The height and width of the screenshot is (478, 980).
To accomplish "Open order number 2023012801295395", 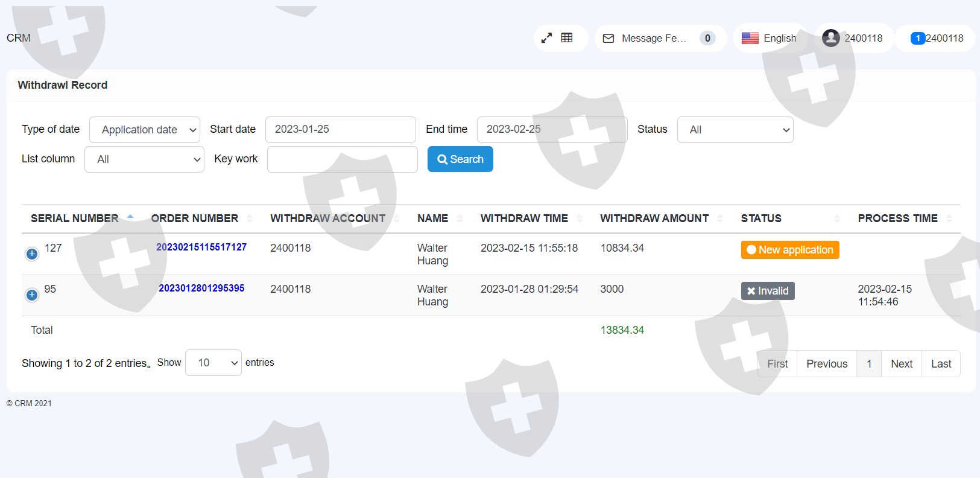I will [x=201, y=288].
